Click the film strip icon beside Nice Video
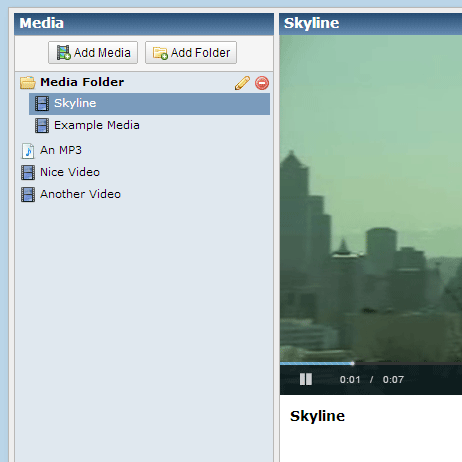462x462 pixels. coord(28,173)
